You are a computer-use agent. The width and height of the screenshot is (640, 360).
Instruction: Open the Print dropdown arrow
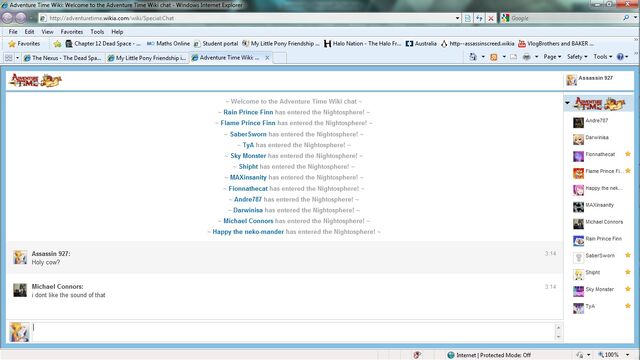pyautogui.click(x=536, y=57)
